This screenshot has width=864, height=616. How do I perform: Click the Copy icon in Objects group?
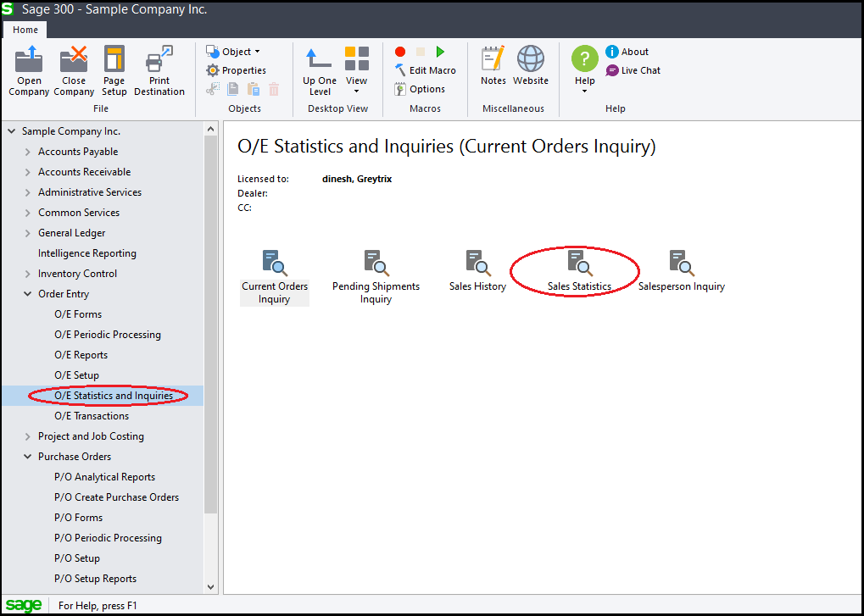(x=233, y=89)
